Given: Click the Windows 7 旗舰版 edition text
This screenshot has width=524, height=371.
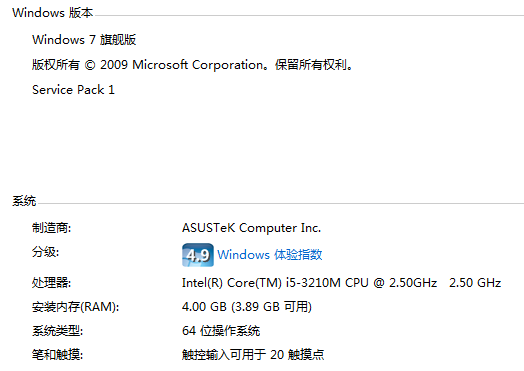Looking at the screenshot, I should click(84, 40).
